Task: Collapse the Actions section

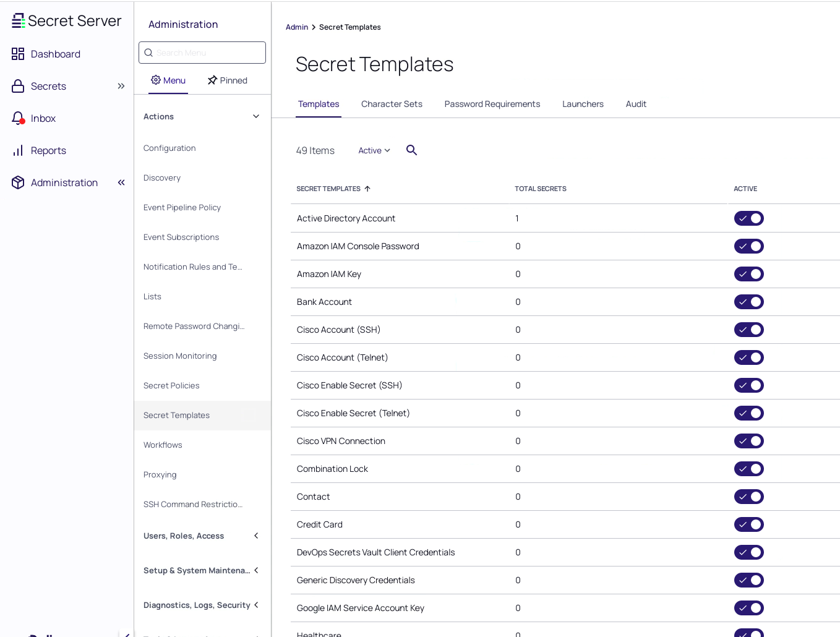Action: tap(255, 116)
